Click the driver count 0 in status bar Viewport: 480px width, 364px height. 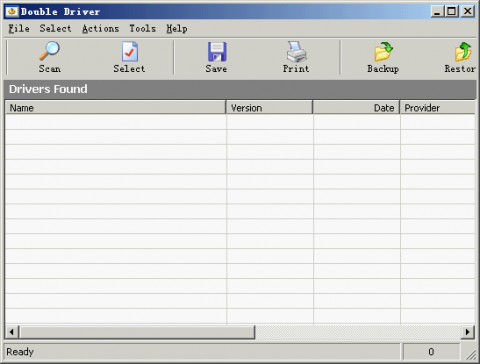[x=431, y=352]
